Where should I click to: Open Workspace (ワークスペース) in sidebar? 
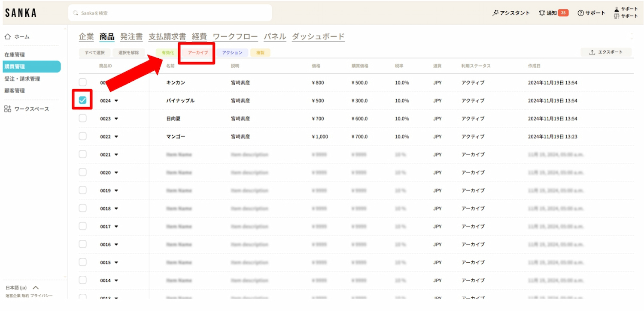(x=27, y=109)
